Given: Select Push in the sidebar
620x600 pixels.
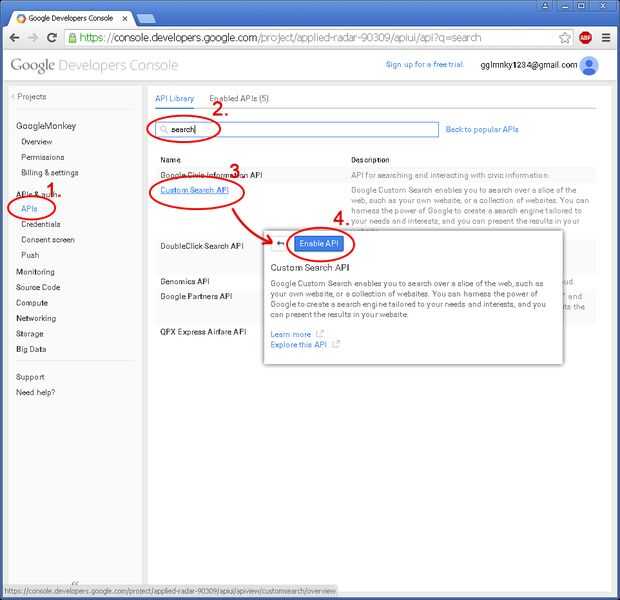Looking at the screenshot, I should [x=30, y=255].
